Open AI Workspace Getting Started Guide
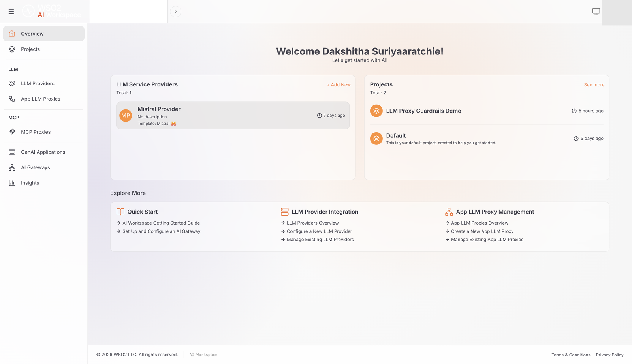 pos(161,223)
